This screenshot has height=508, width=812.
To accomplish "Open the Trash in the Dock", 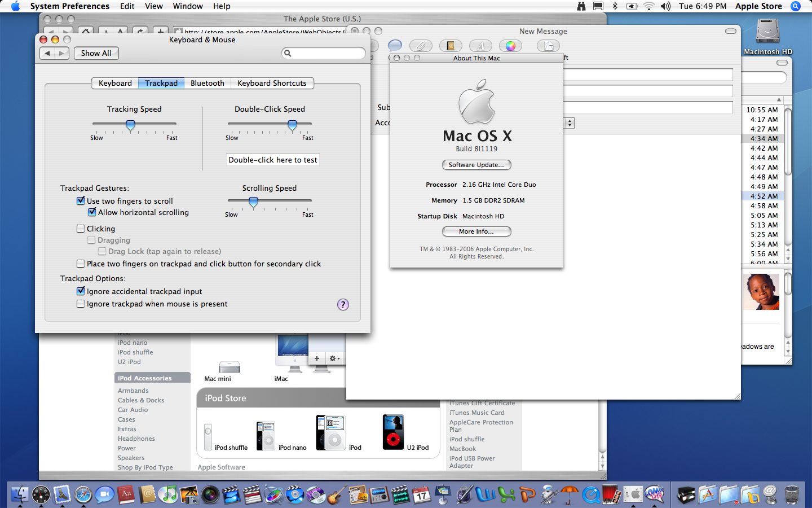I will point(791,494).
